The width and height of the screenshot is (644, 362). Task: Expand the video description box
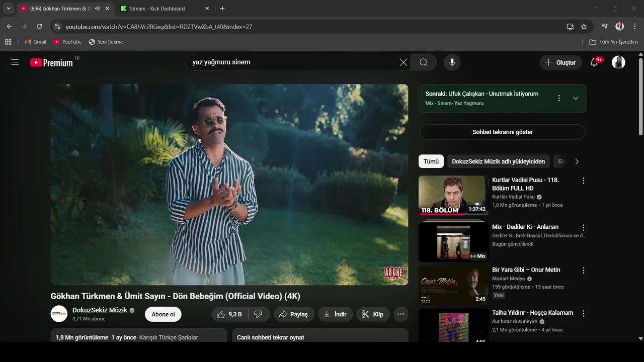point(139,336)
